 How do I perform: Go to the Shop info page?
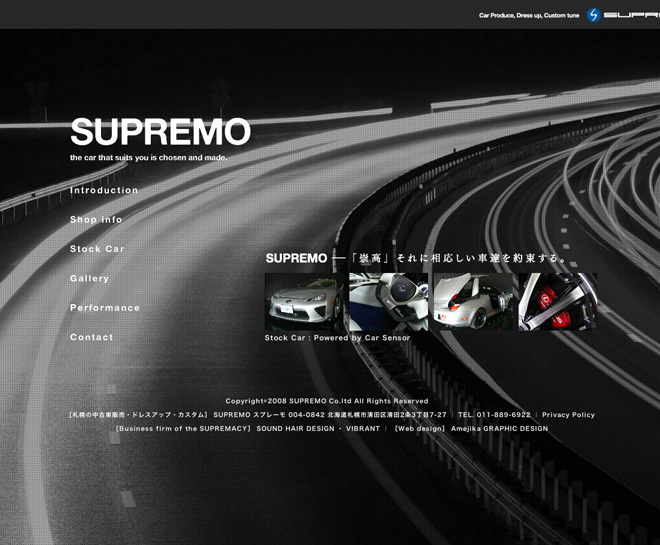[96, 220]
